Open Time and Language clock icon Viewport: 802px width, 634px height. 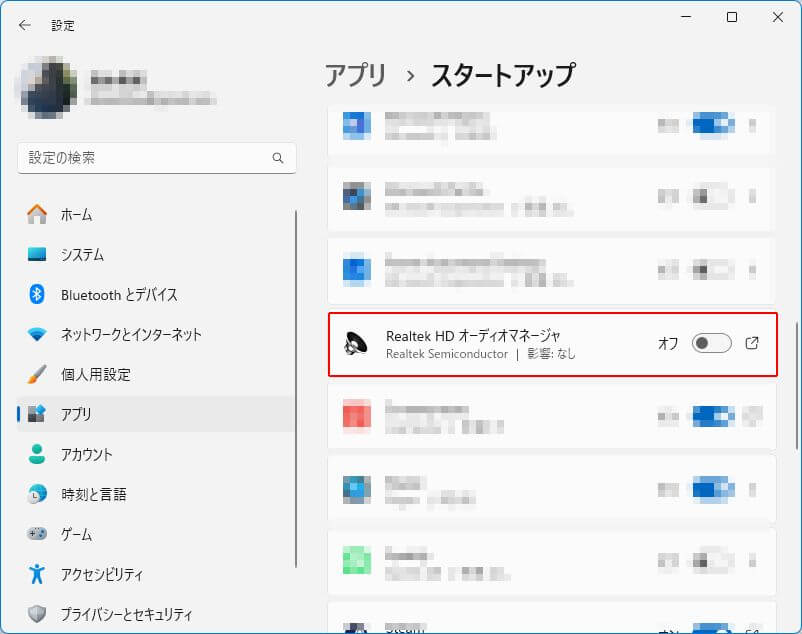click(x=37, y=494)
